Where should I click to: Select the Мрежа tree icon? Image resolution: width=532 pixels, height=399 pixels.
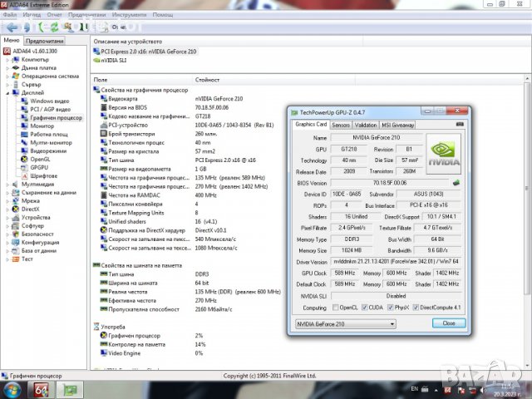pos(16,200)
